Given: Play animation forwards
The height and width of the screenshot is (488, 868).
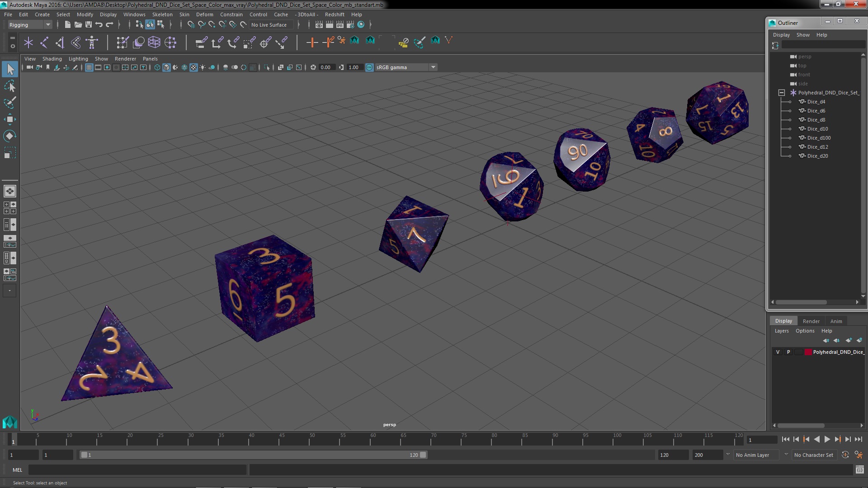Looking at the screenshot, I should click(827, 439).
